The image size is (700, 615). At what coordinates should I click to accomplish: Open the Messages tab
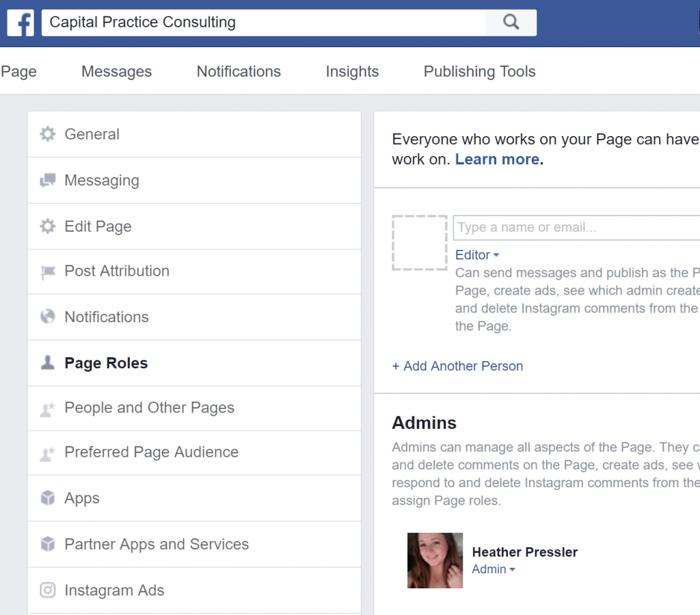116,71
